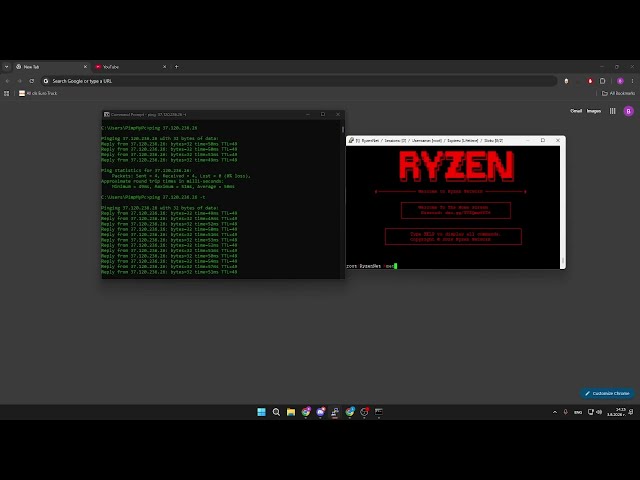640x480 pixels.
Task: Maximize the Command Prompt window
Action: 323,114
